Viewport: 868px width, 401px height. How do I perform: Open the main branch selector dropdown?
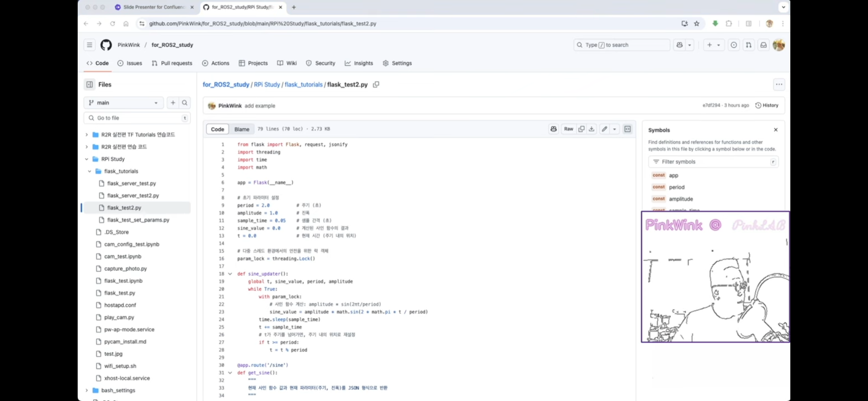point(123,103)
